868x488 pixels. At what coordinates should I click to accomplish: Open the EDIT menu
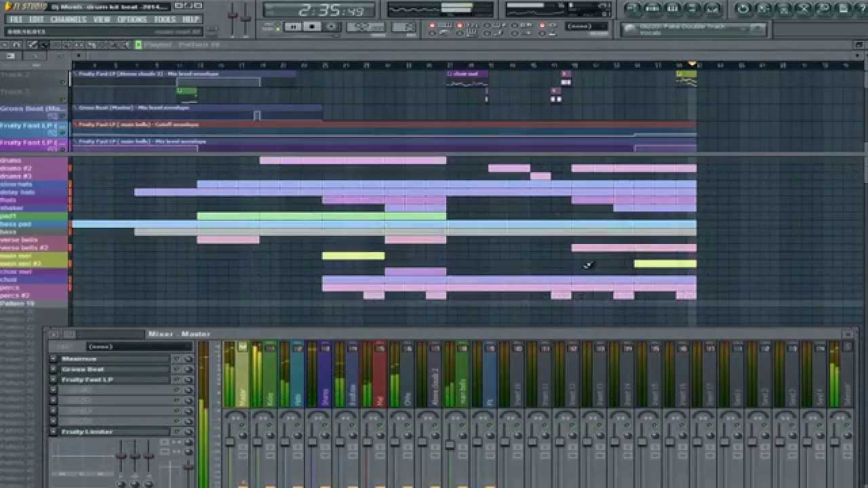pos(36,19)
